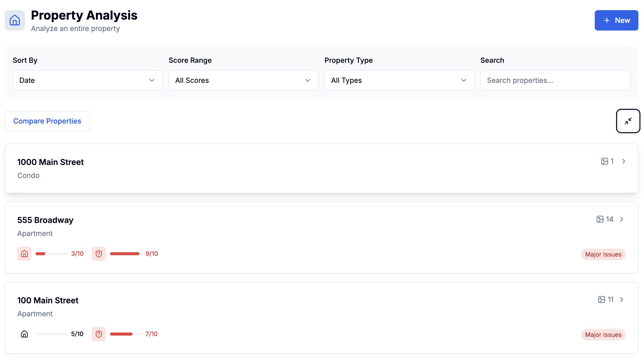Click the shield risk icon for 100 Main Street
The width and height of the screenshot is (644, 360).
(99, 334)
